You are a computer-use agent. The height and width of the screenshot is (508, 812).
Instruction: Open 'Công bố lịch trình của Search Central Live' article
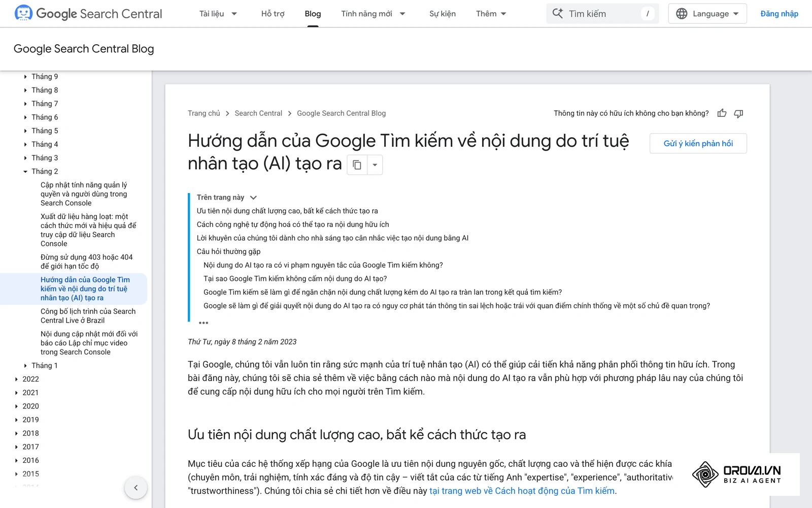(88, 316)
